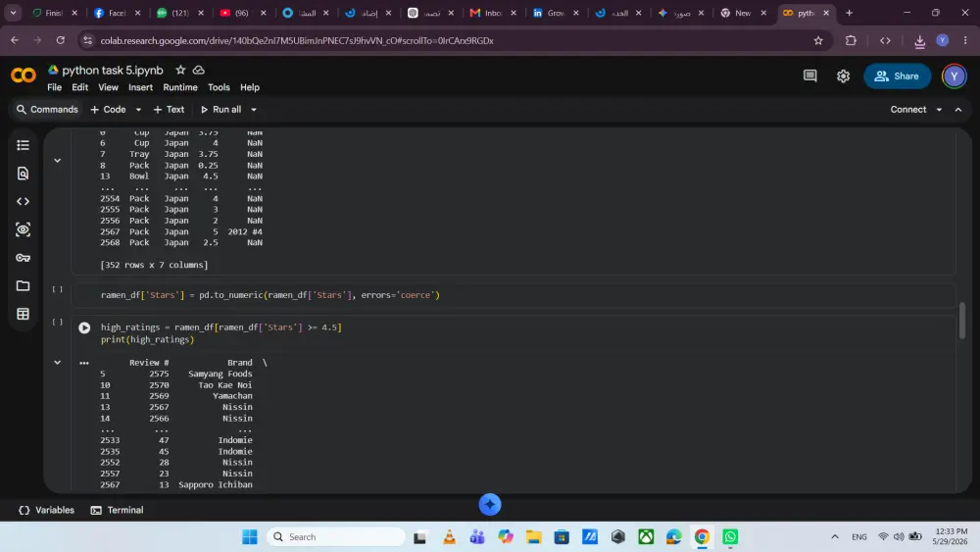Click into the pd.to_numeric code cell
Image resolution: width=980 pixels, height=552 pixels.
513,295
